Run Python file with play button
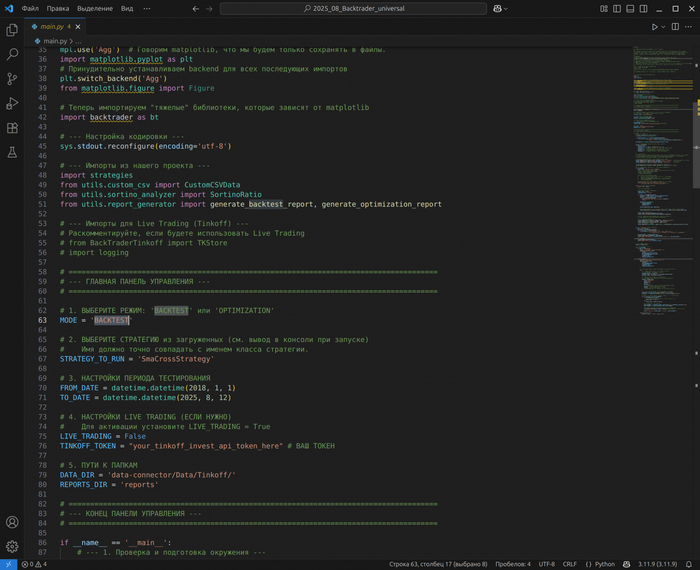Viewport: 700px width, 570px height. 656,27
